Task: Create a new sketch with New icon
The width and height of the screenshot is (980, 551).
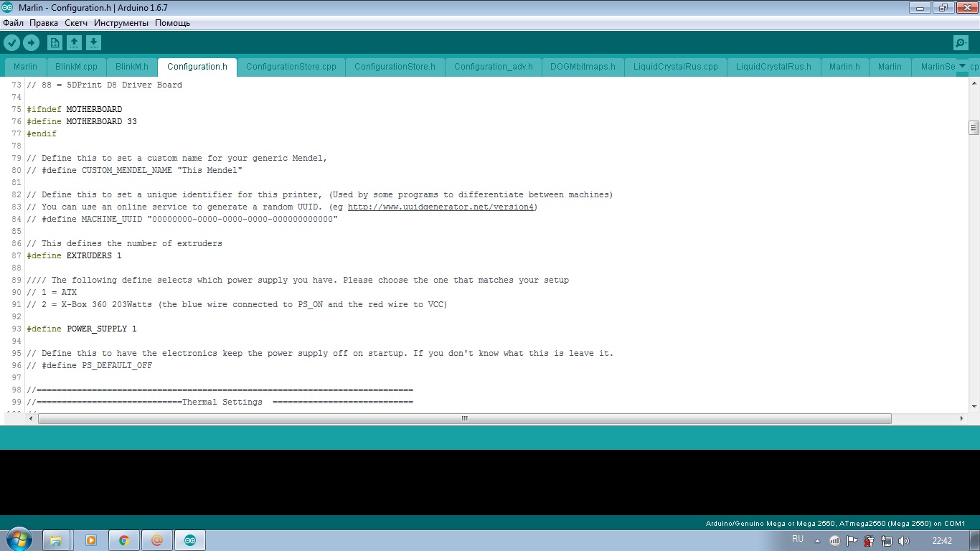Action: pyautogui.click(x=55, y=43)
